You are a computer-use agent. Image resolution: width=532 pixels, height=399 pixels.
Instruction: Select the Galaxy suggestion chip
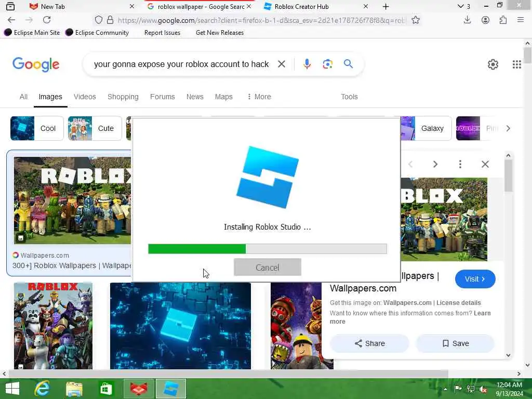[x=426, y=128]
